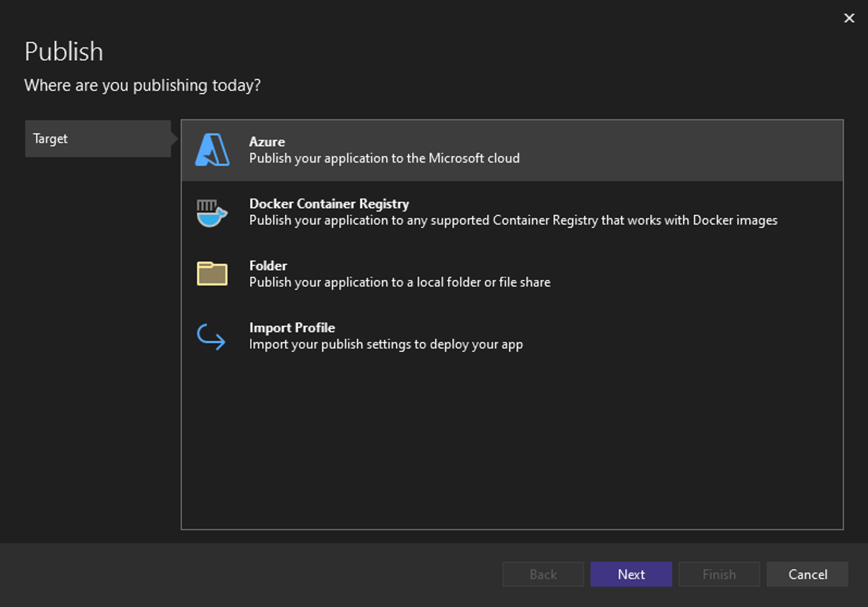Choose the Import Profile title
Viewport: 868px width, 607px height.
click(292, 327)
